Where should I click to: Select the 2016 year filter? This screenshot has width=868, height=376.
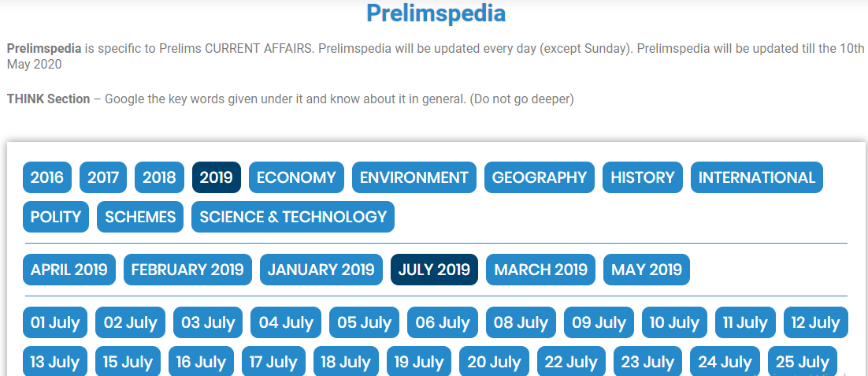tap(47, 177)
